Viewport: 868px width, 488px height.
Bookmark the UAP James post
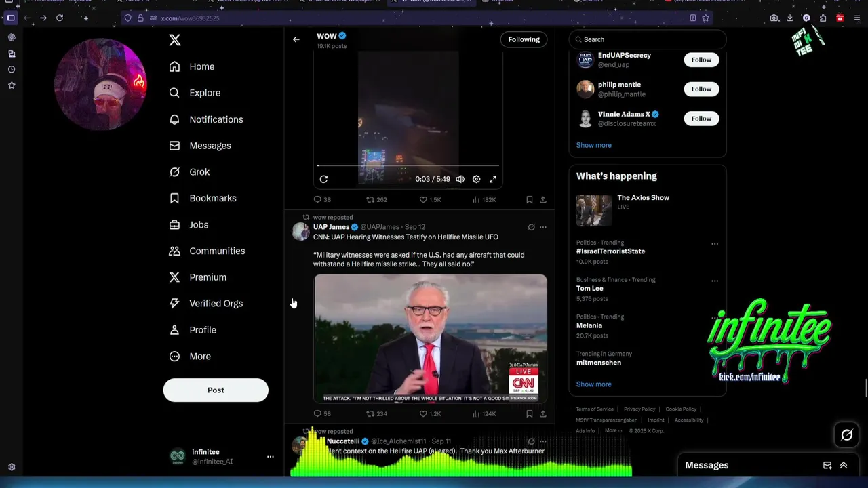pos(529,413)
